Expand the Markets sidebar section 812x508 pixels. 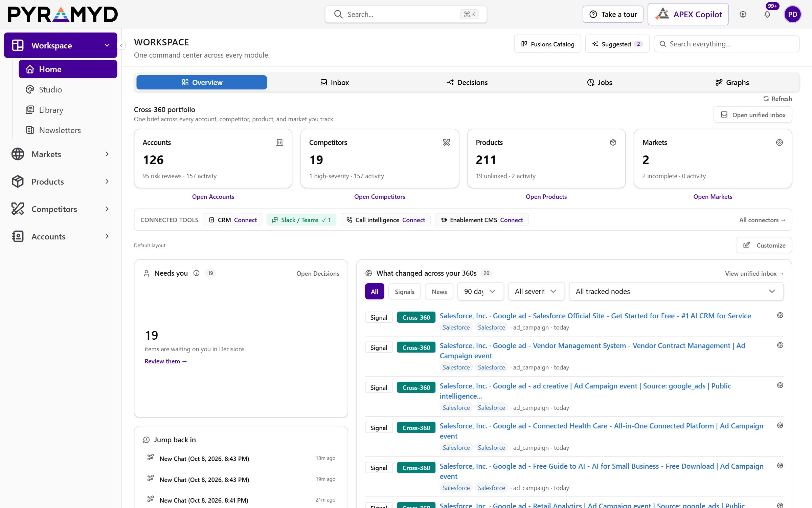click(61, 154)
